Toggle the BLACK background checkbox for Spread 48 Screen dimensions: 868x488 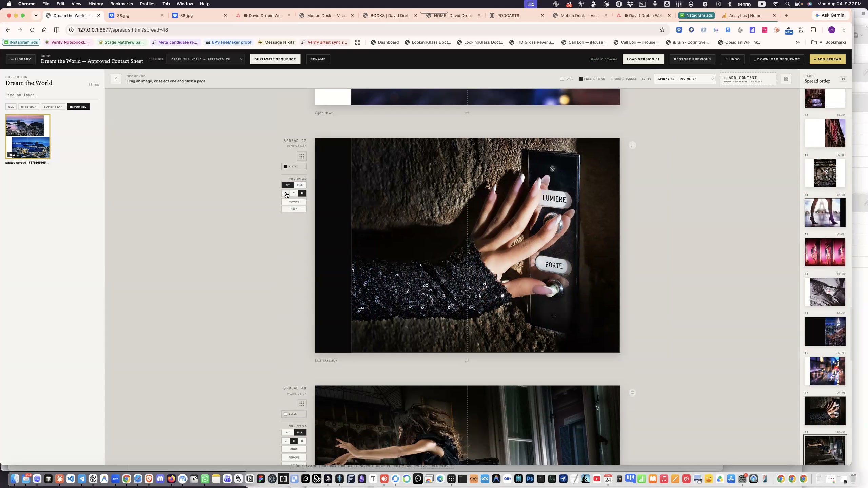294,414
